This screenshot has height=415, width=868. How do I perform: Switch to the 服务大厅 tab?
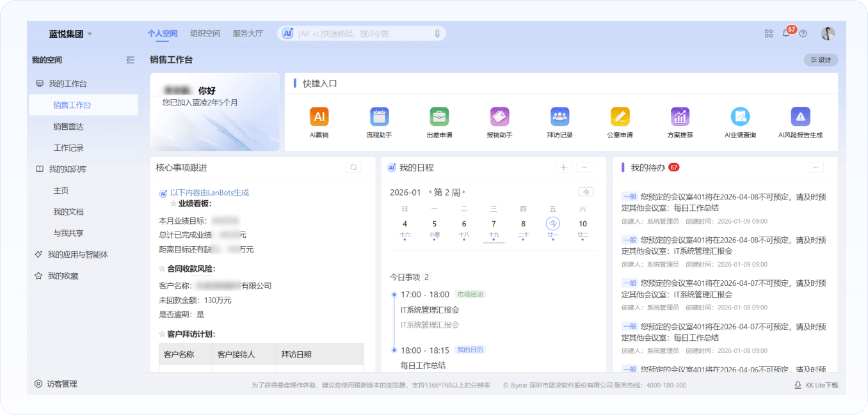click(x=248, y=33)
